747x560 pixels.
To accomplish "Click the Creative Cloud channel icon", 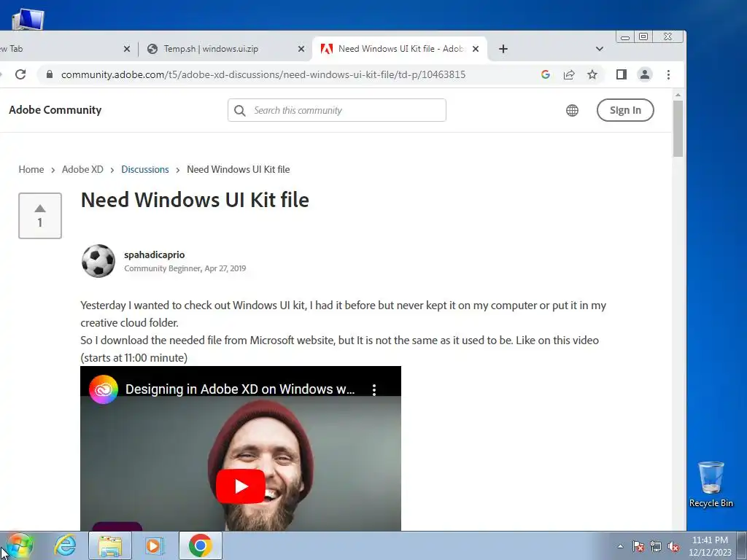I will (x=104, y=389).
